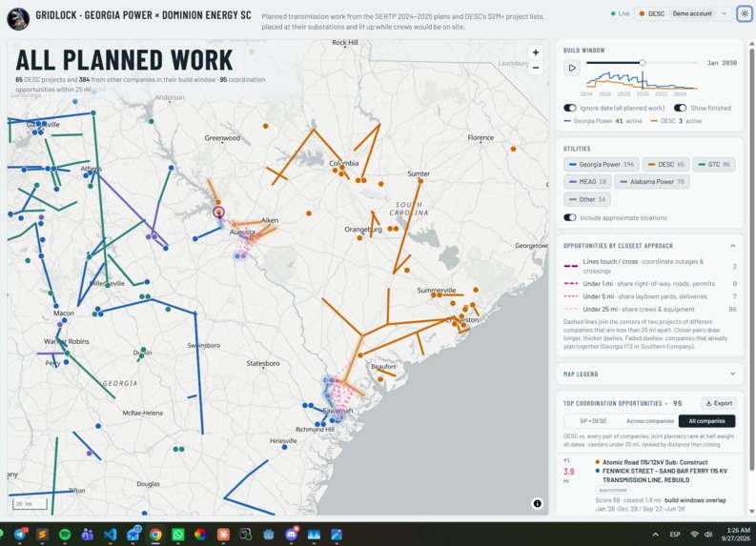Open the taskbar clock showing 1:26 AM
756x546 pixels.
[x=735, y=534]
